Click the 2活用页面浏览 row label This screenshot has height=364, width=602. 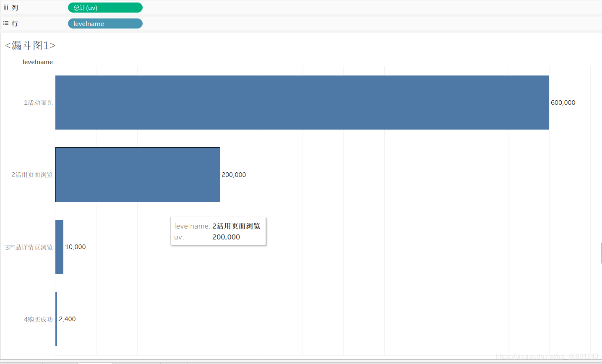pos(32,175)
